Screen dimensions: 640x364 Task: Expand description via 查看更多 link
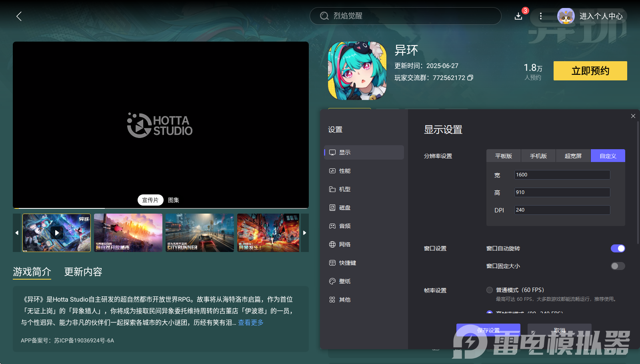[x=251, y=322]
